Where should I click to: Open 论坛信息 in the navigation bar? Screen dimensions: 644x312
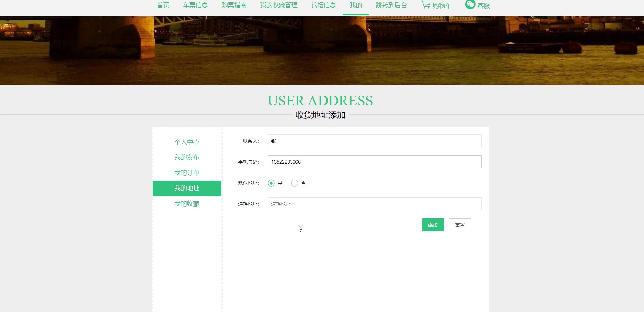[x=323, y=5]
